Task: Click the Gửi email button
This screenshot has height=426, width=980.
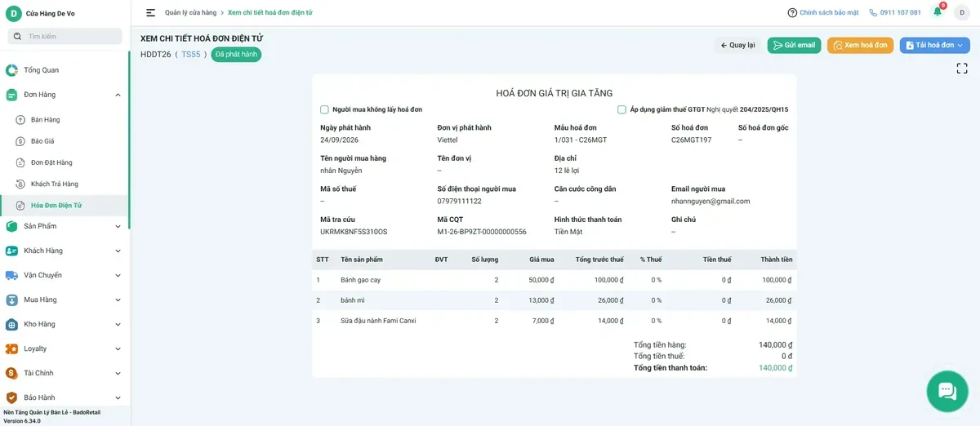Action: [x=794, y=45]
